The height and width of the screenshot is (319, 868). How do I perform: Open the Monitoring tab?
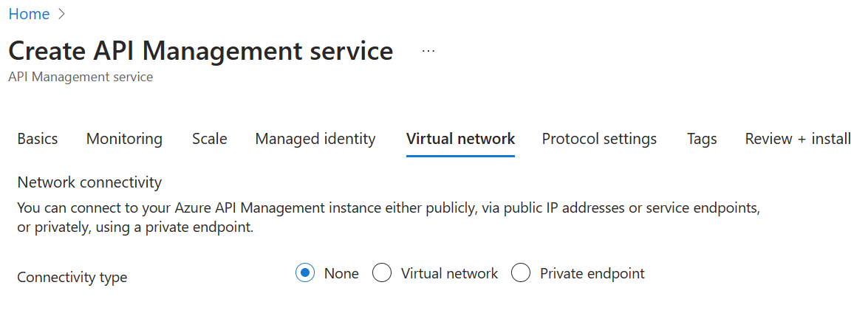125,139
